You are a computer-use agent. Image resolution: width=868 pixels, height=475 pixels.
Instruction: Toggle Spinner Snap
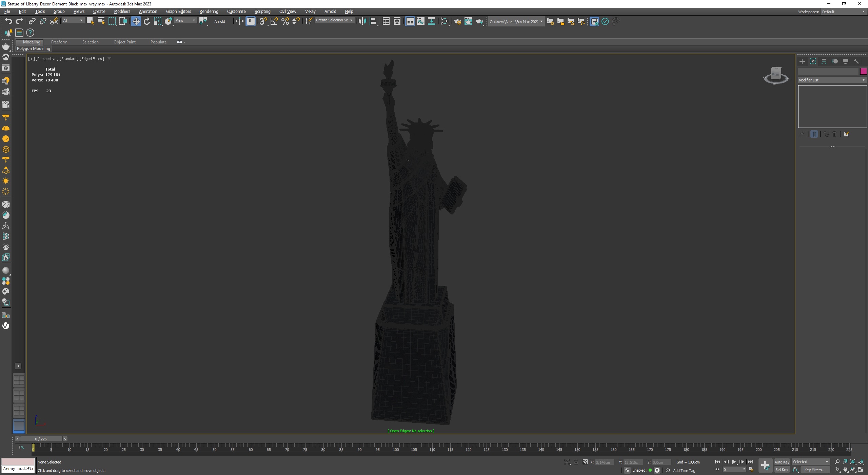click(x=296, y=21)
